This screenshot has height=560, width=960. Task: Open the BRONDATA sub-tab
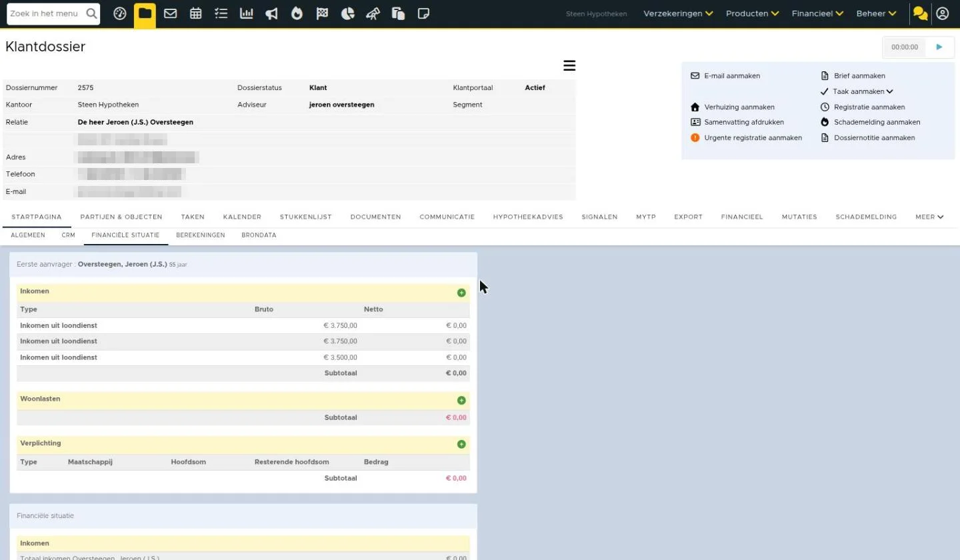click(259, 235)
